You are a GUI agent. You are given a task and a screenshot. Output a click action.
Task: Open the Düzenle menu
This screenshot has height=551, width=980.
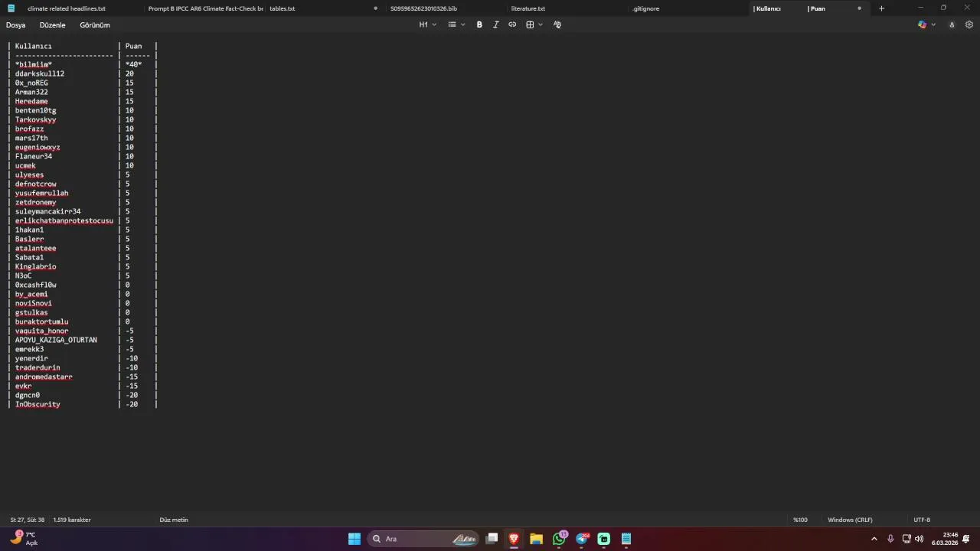tap(53, 24)
